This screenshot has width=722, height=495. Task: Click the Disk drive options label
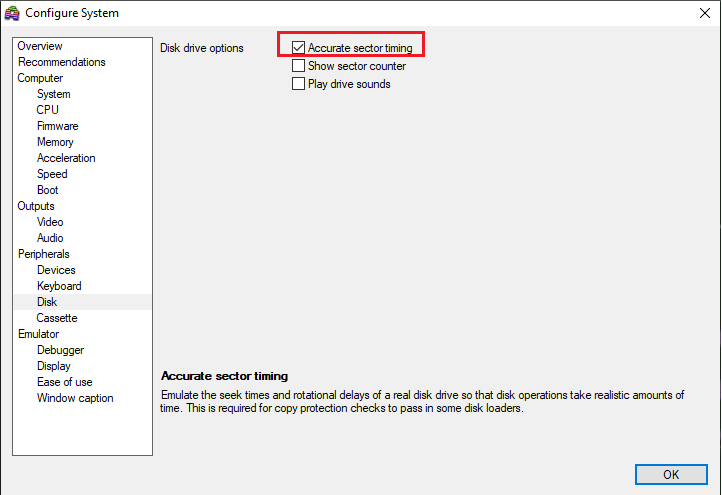[x=202, y=48]
